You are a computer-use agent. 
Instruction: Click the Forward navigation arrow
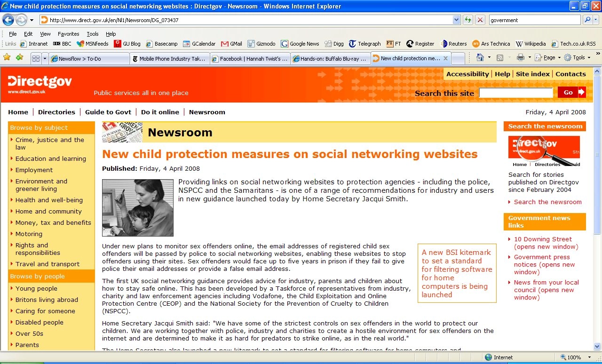21,20
